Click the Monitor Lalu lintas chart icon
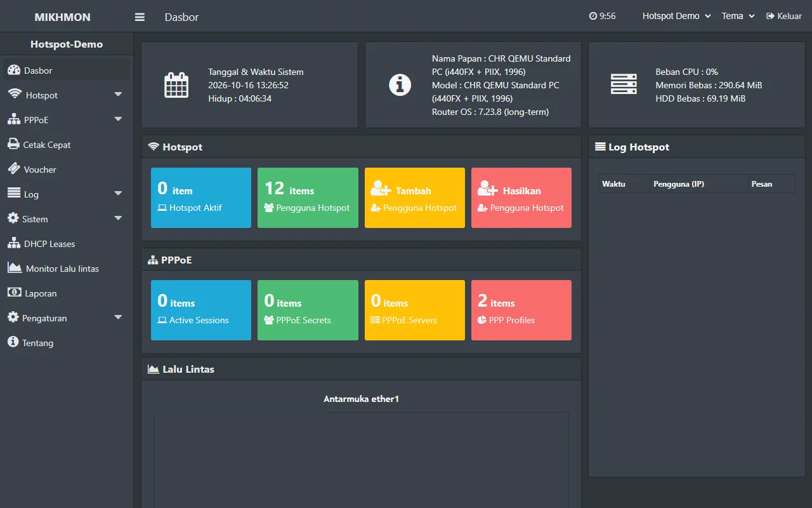Viewport: 812px width, 508px height. pos(15,268)
